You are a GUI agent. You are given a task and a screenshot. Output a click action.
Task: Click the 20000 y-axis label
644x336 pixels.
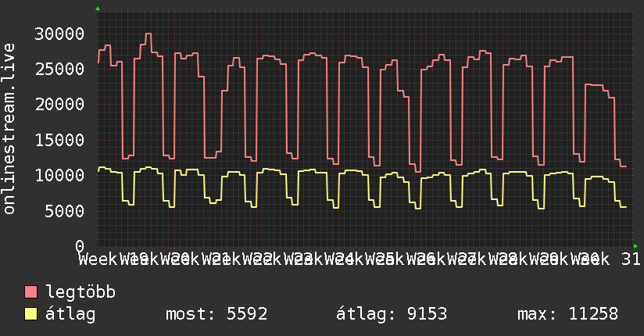click(59, 105)
